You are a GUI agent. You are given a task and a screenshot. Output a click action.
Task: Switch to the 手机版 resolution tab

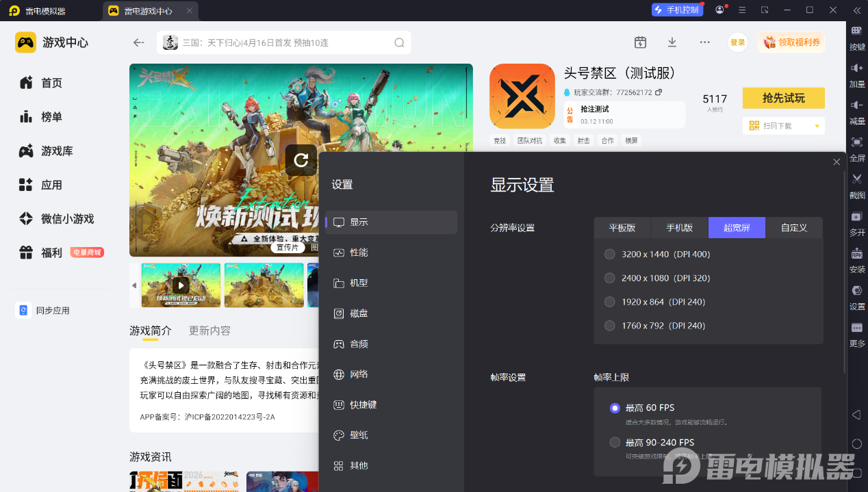pos(680,227)
